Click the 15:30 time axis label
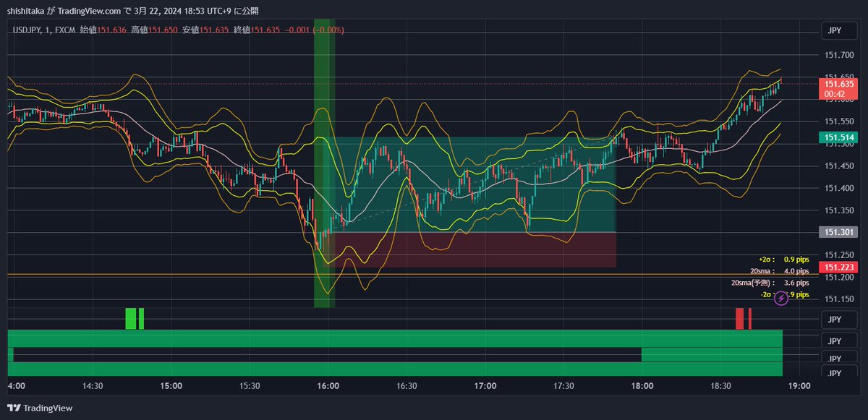The width and height of the screenshot is (868, 420). click(x=250, y=386)
